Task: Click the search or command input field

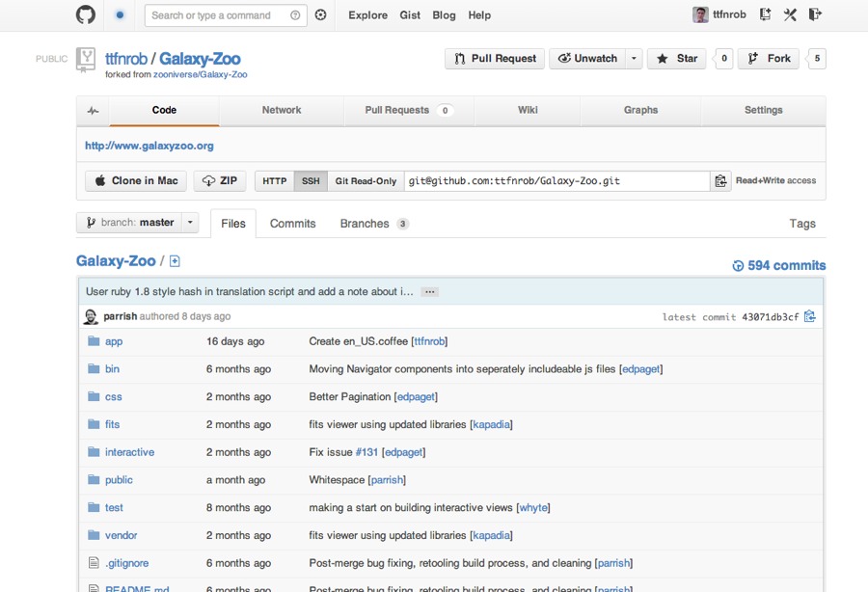Action: pos(217,15)
